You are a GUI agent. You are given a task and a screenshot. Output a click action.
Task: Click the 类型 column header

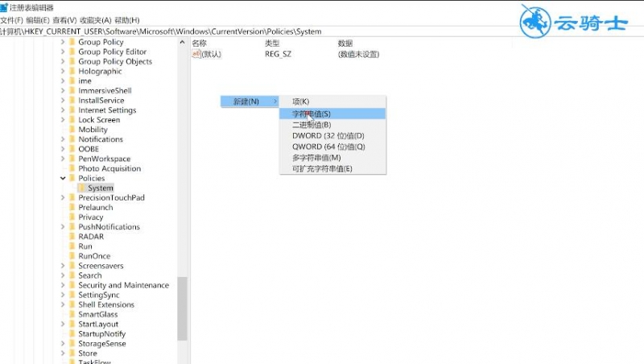(272, 43)
